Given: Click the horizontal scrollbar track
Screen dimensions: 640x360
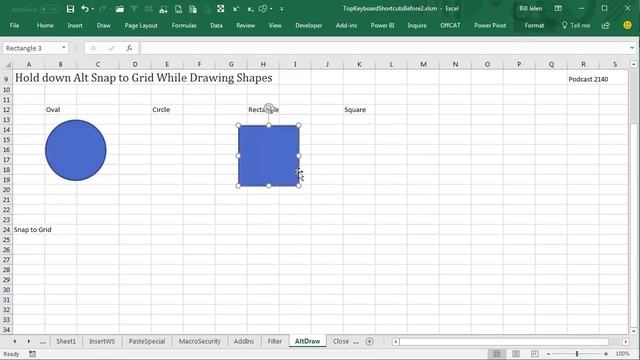Looking at the screenshot, I should pos(504,342).
